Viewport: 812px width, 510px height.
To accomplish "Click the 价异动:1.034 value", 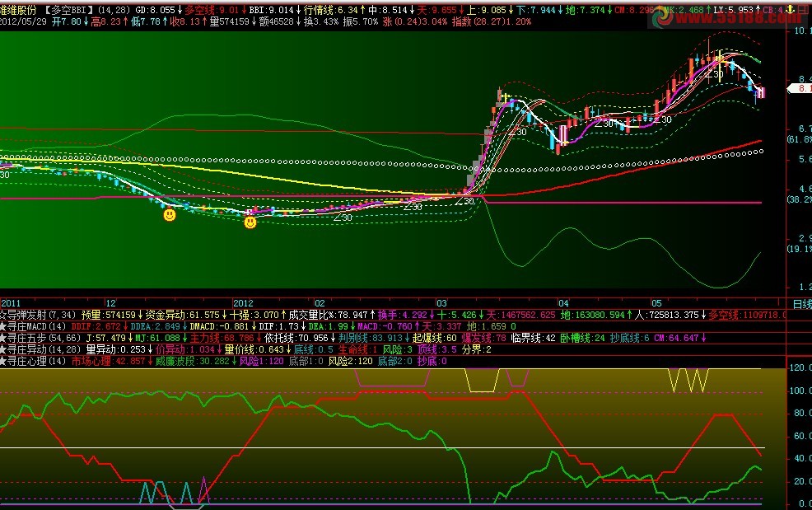I will pyautogui.click(x=184, y=349).
